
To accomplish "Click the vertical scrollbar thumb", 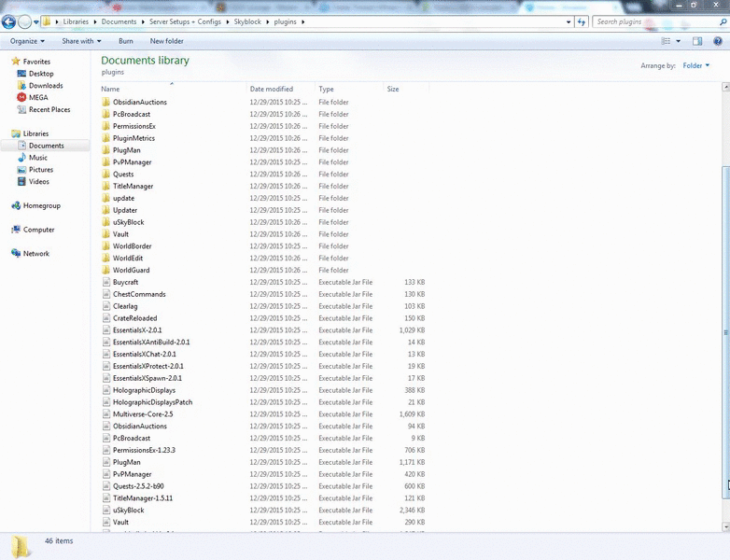I will [725, 332].
